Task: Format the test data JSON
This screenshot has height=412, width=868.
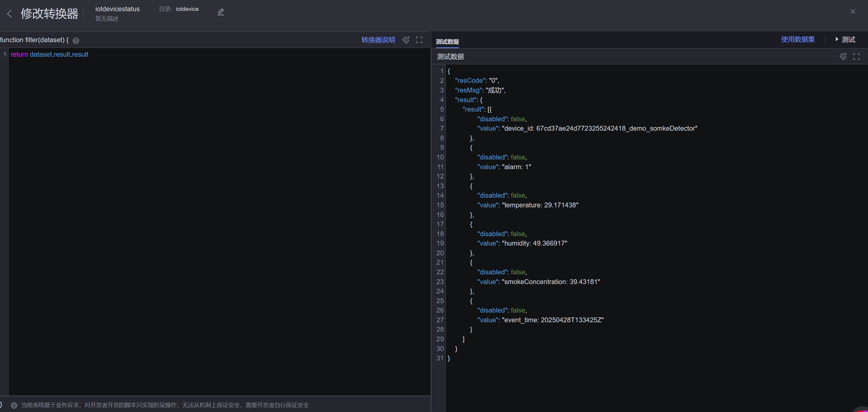Action: click(x=843, y=57)
